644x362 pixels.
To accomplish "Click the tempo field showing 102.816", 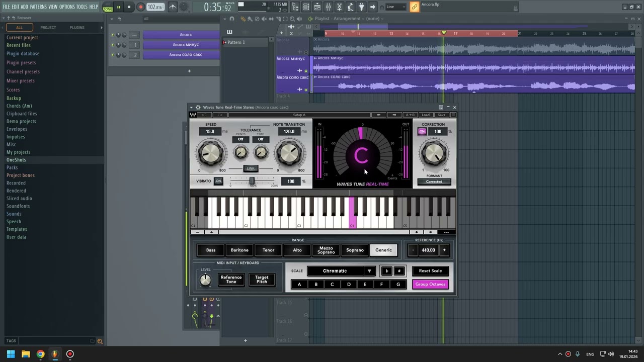I will point(155,7).
